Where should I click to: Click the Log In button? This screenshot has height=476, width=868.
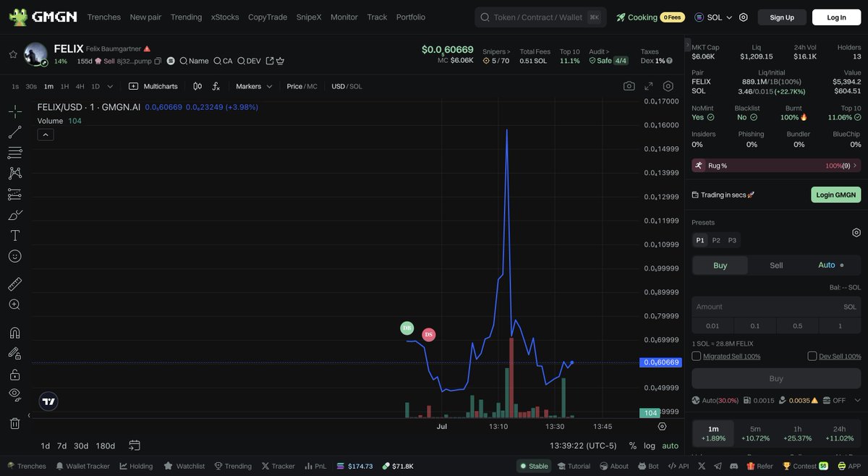pyautogui.click(x=836, y=17)
